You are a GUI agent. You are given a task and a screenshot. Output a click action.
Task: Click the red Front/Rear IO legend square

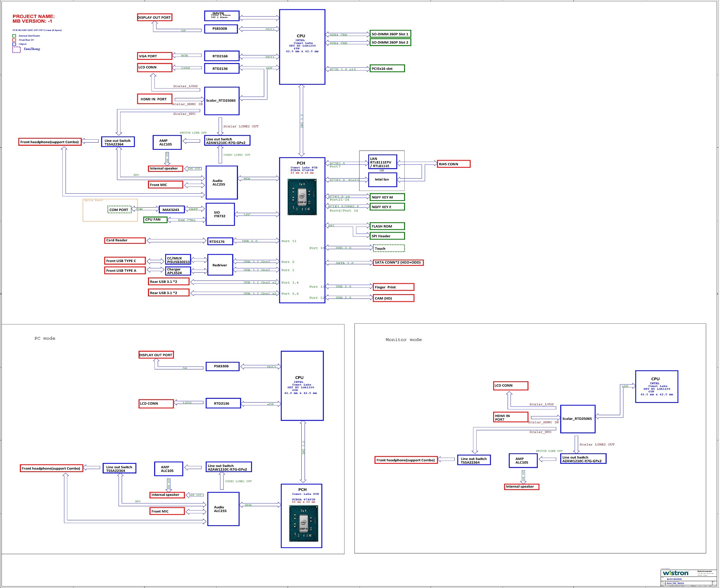tap(14, 40)
